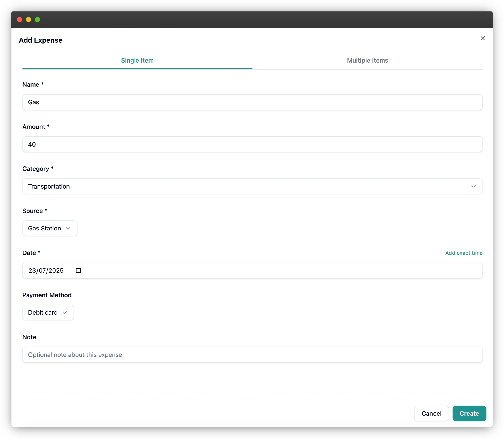
Task: Click the Date field showing 23/07/2025
Action: click(x=171, y=270)
